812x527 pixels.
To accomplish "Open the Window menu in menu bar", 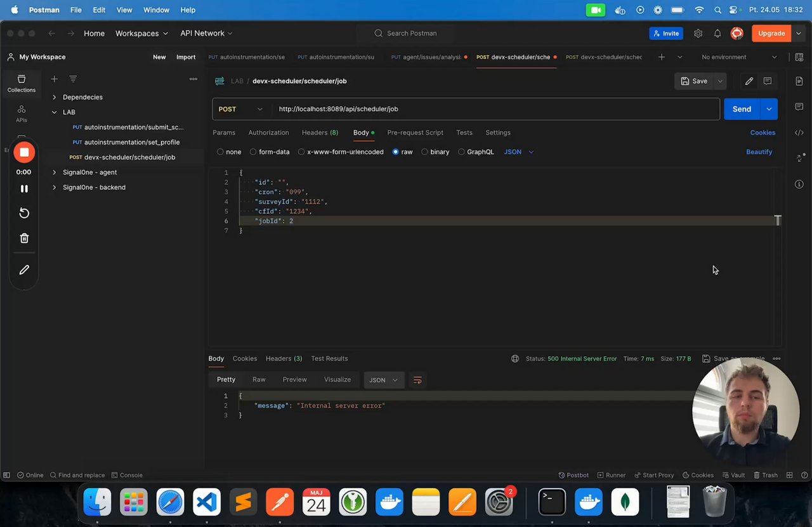I will [x=156, y=10].
